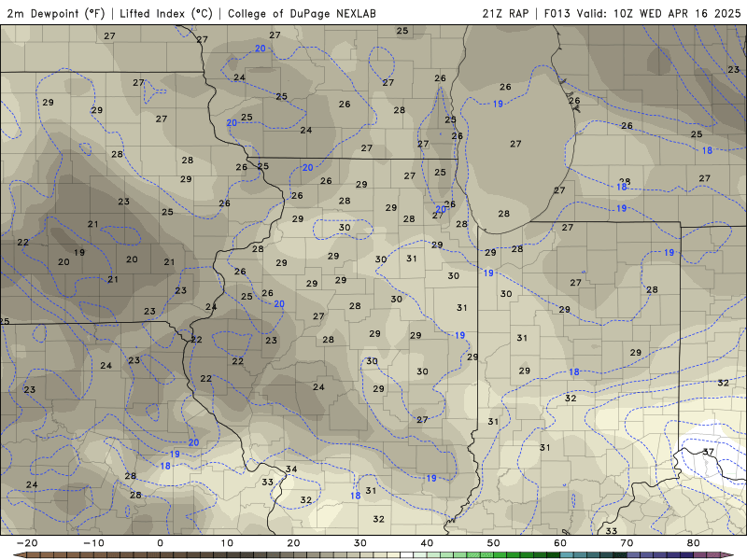Click the white segment of the color bar
The width and height of the screenshot is (747, 560).
pyautogui.click(x=406, y=555)
